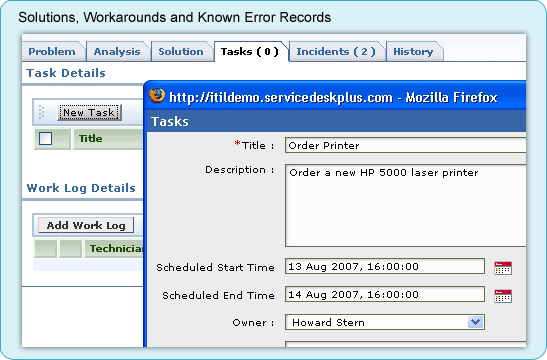Click the toolbar drag handle beside New Task
The image size is (547, 360).
[42, 112]
